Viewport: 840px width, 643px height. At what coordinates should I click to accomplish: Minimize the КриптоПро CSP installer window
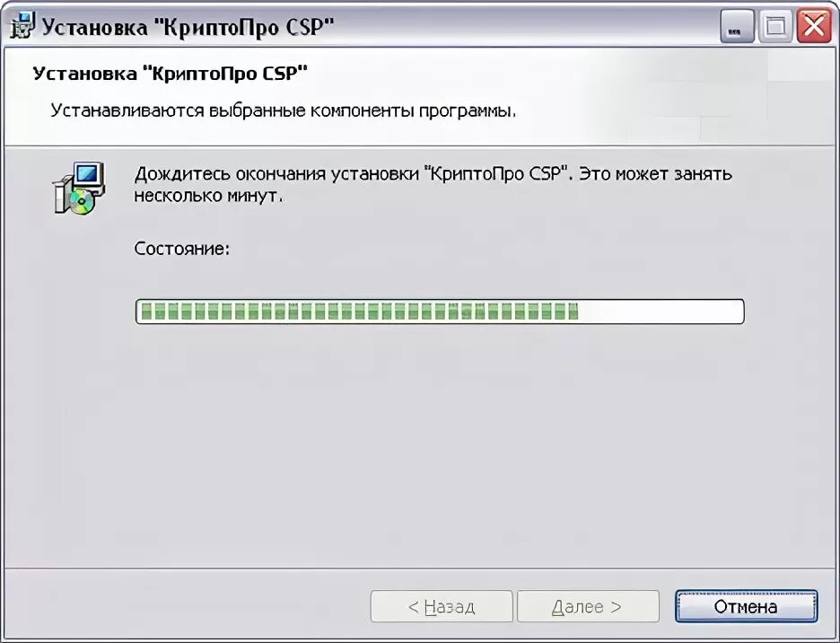coord(736,26)
